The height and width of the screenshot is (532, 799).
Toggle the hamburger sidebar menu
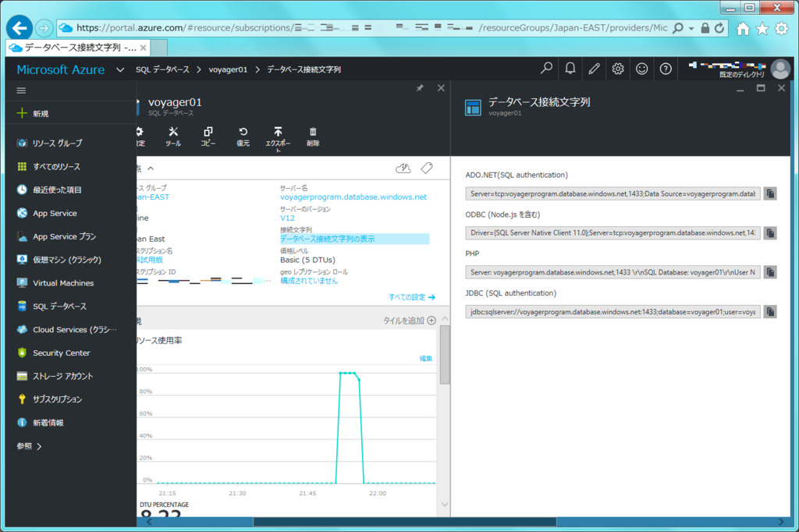[21, 90]
